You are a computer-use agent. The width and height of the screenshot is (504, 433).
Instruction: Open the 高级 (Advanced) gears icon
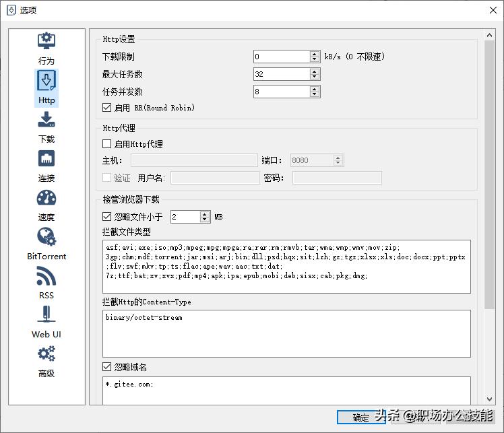(46, 354)
